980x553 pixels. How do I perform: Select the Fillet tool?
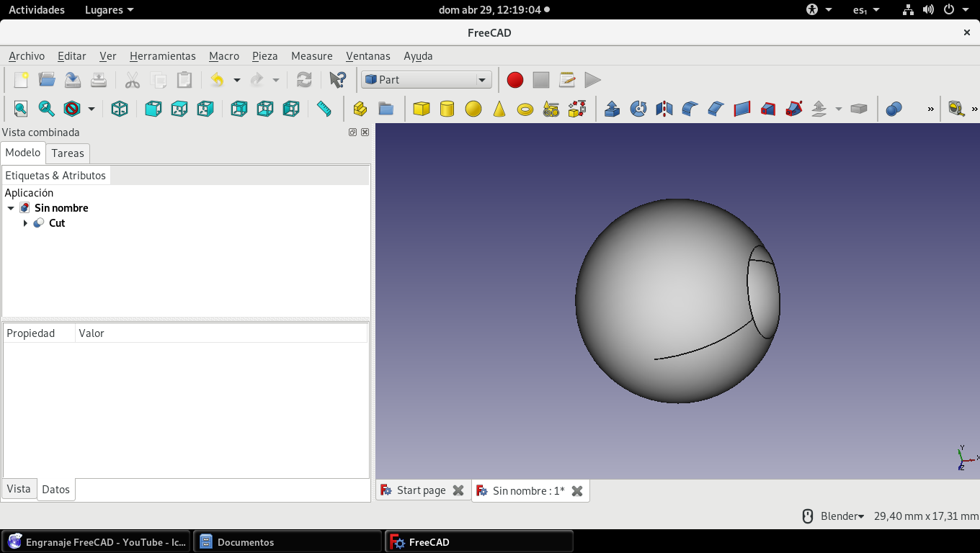coord(690,109)
